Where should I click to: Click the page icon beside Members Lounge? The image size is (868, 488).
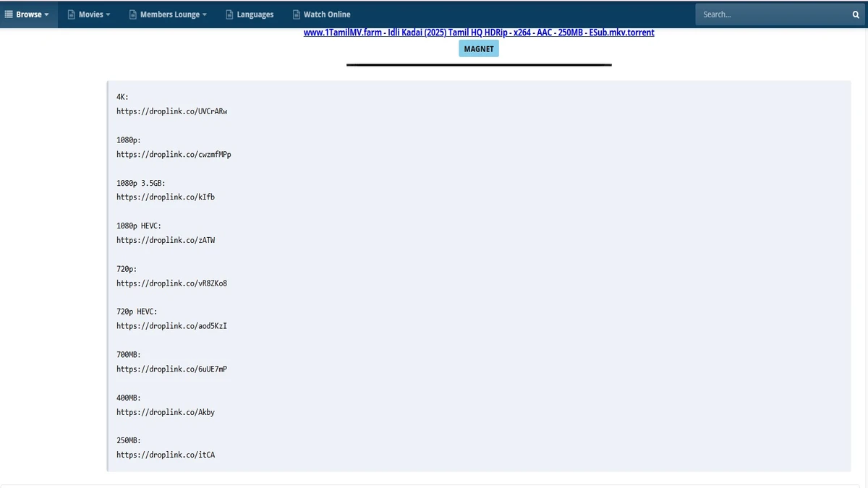pyautogui.click(x=133, y=14)
